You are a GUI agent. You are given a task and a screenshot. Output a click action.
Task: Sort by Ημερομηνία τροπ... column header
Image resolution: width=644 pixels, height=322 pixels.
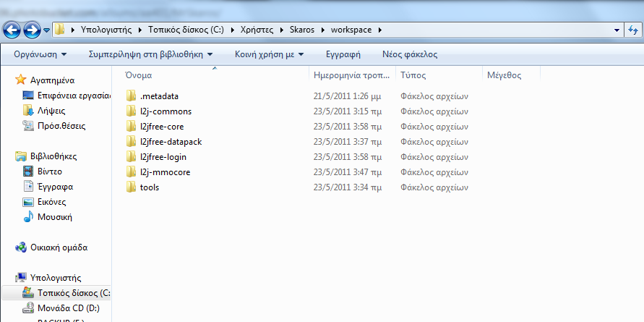[352, 75]
